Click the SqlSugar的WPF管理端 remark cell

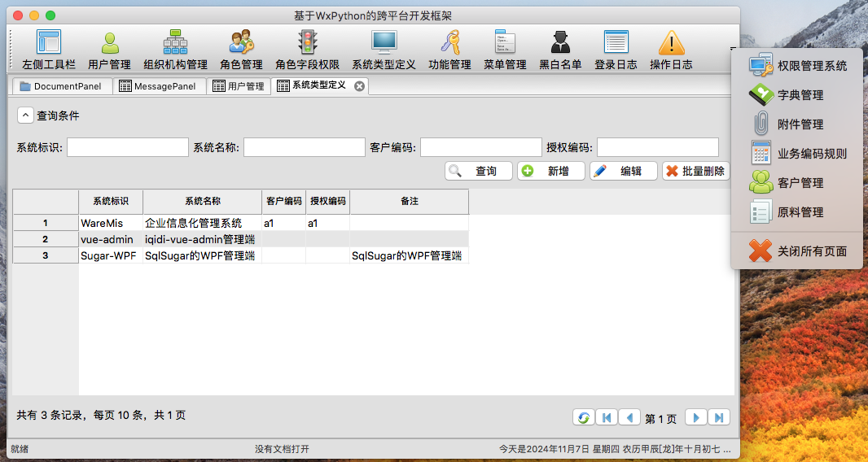(409, 255)
